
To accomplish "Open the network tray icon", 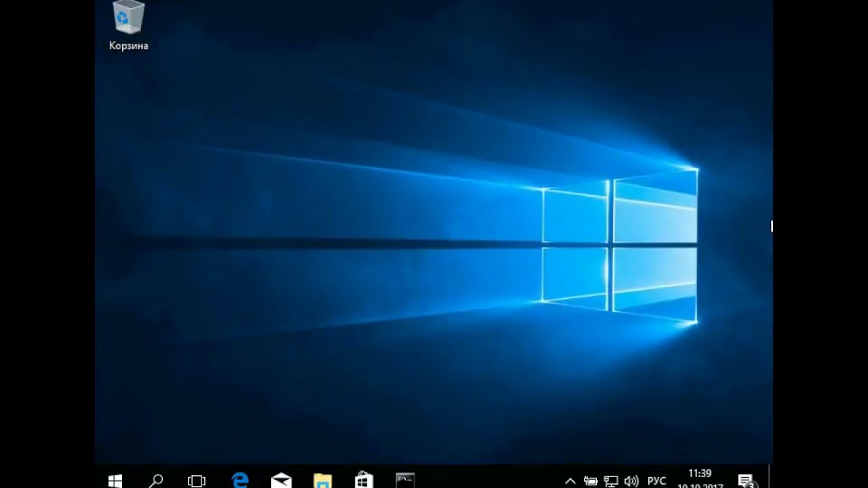I will pos(611,481).
